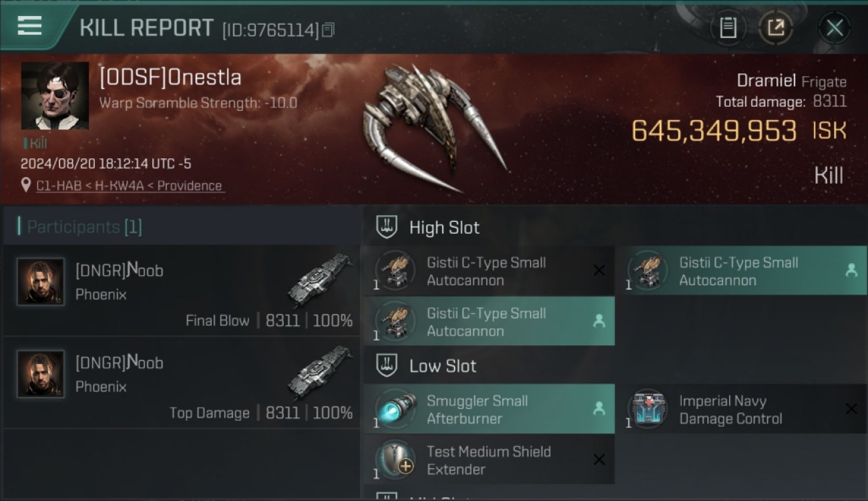The width and height of the screenshot is (868, 501).
Task: Share kill report via export icon
Action: (x=775, y=27)
